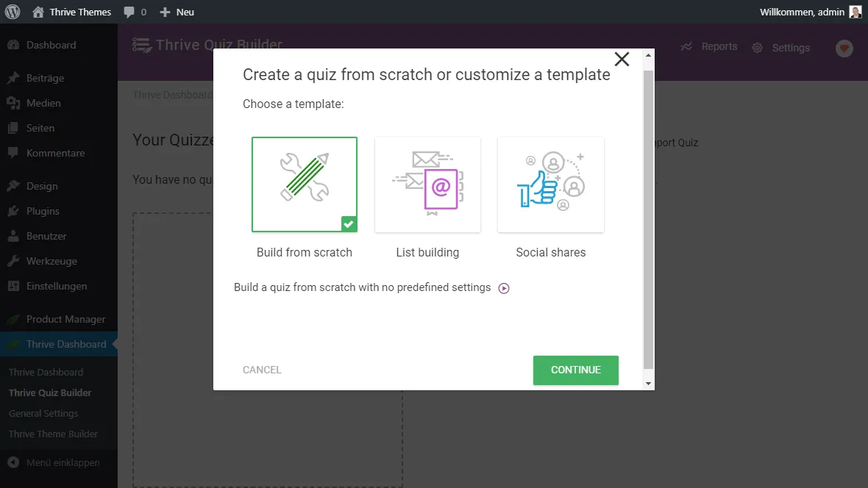The image size is (868, 488).
Task: Click the Import Quiz link behind the dialog
Action: point(676,143)
